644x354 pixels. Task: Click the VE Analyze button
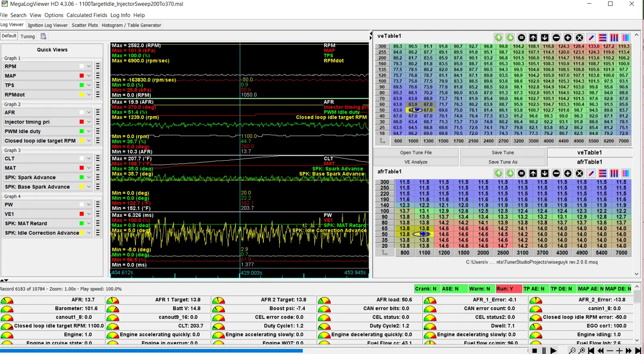[416, 162]
